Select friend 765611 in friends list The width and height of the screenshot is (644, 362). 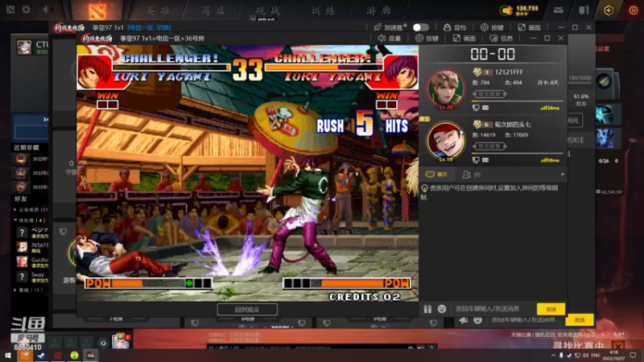point(32,247)
